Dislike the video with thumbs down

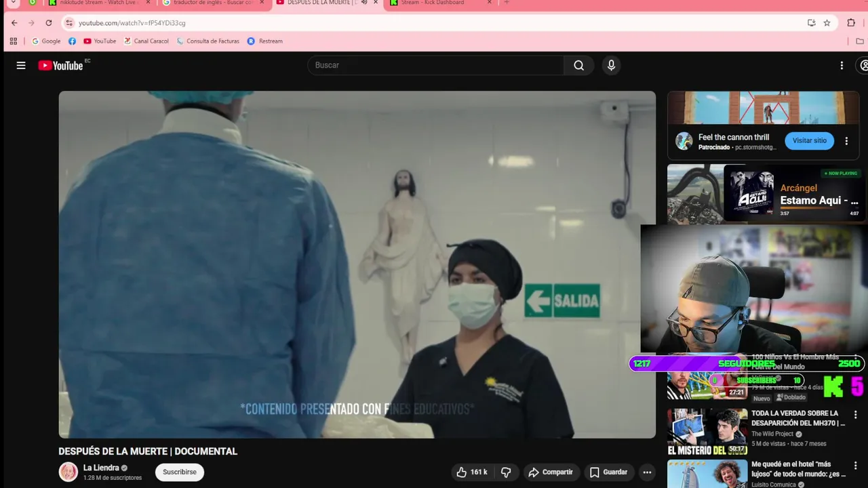[506, 472]
